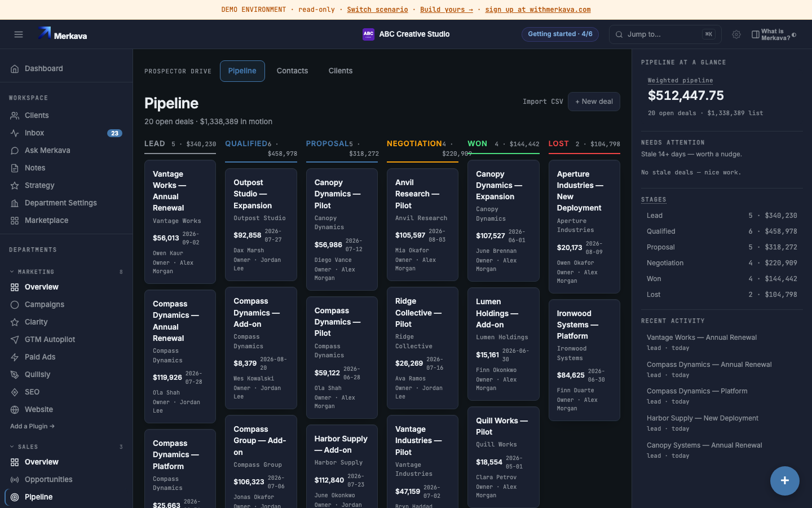
Task: Click sign up at withmerkava.com link
Action: tap(538, 10)
